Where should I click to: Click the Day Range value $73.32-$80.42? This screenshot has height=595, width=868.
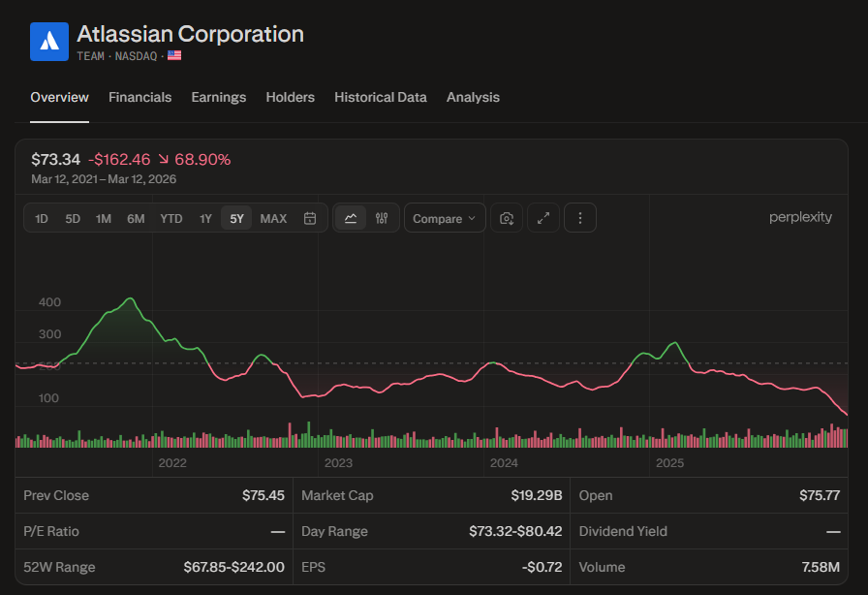(x=515, y=531)
